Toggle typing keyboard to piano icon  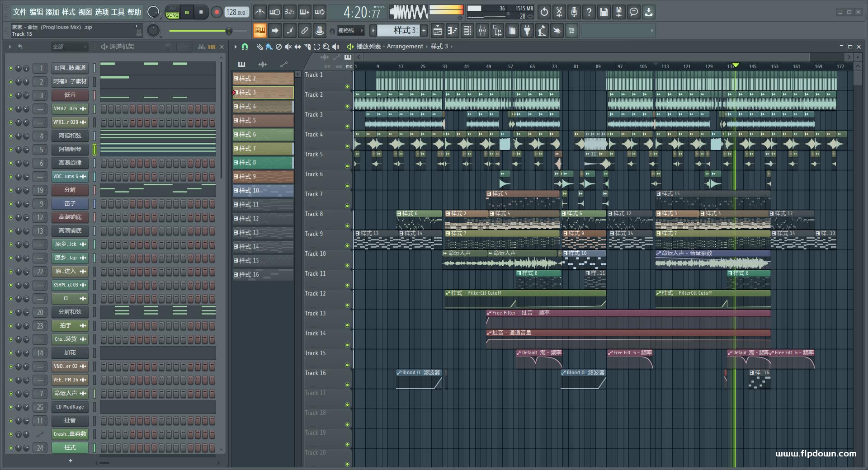[x=259, y=31]
